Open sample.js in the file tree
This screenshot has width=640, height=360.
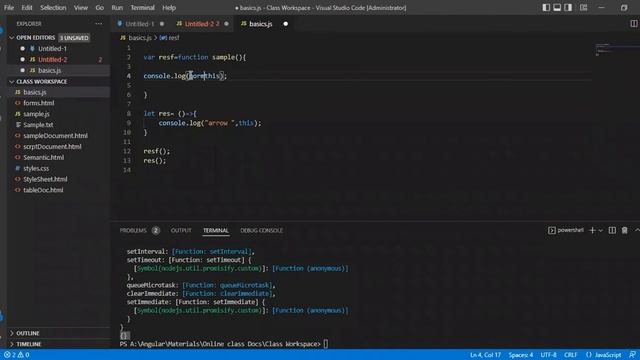click(36, 114)
